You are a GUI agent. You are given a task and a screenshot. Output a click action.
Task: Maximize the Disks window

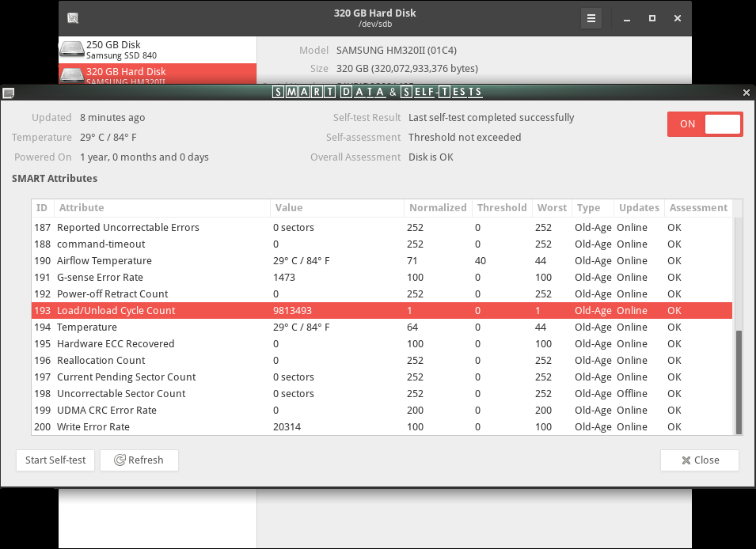point(652,18)
